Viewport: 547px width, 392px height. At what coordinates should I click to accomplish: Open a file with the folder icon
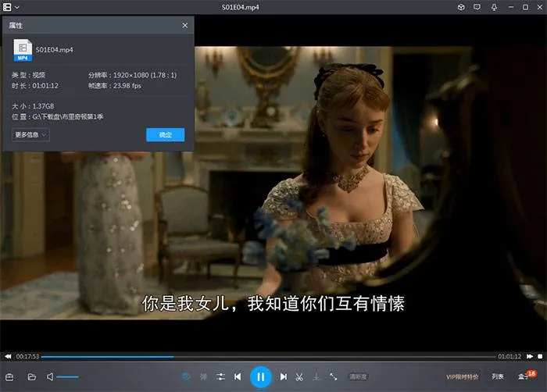[32, 377]
